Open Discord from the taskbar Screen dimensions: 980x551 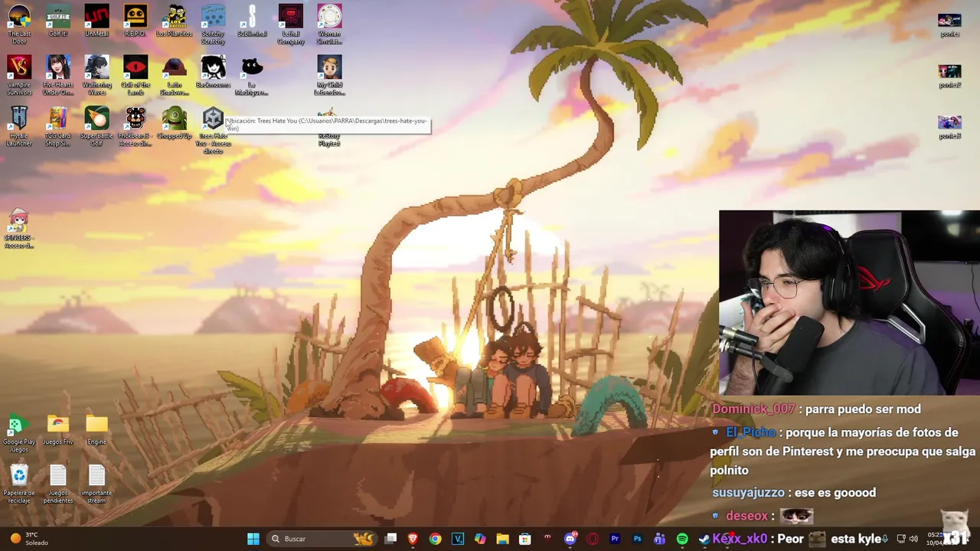click(570, 539)
